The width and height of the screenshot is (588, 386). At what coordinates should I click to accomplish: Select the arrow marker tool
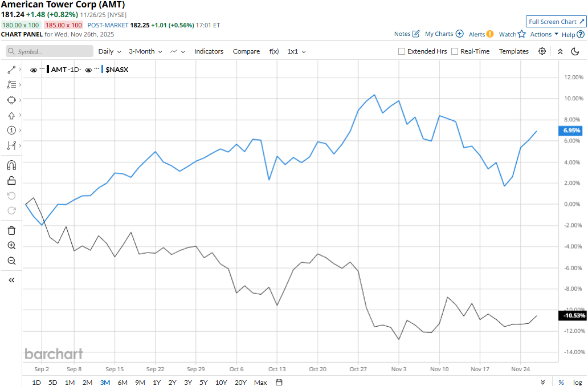point(11,116)
